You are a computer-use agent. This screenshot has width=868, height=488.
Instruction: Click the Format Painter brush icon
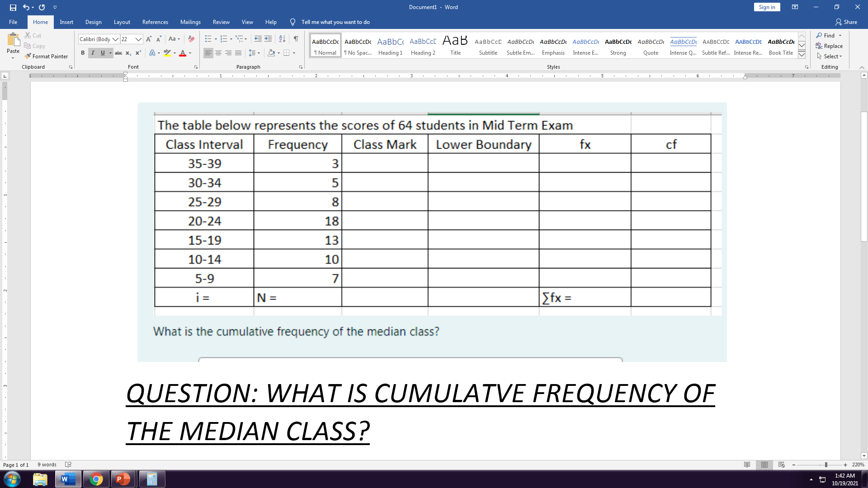(28, 56)
